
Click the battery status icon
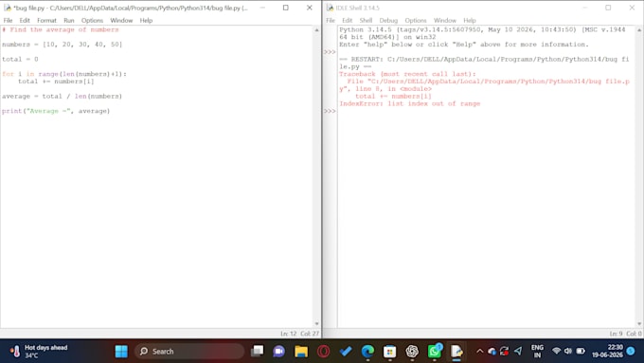pos(581,351)
